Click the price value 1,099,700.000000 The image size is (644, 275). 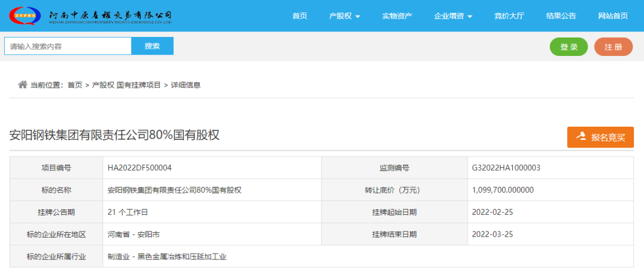pyautogui.click(x=503, y=190)
